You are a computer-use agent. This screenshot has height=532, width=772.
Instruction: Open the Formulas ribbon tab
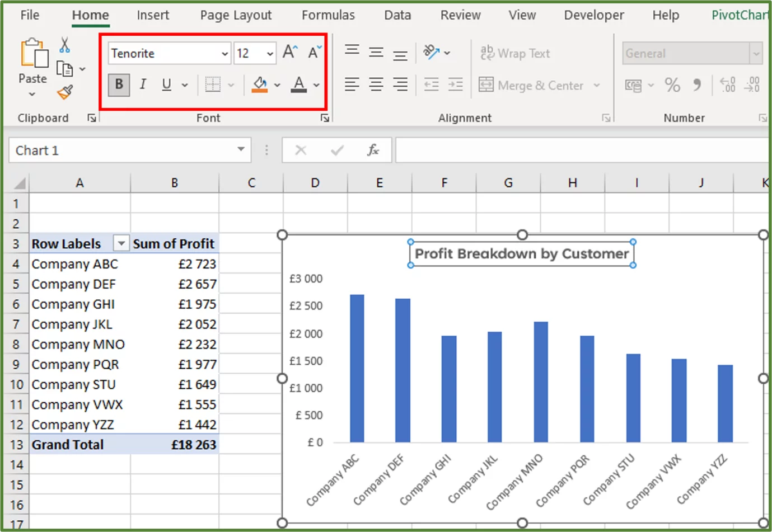click(x=328, y=15)
